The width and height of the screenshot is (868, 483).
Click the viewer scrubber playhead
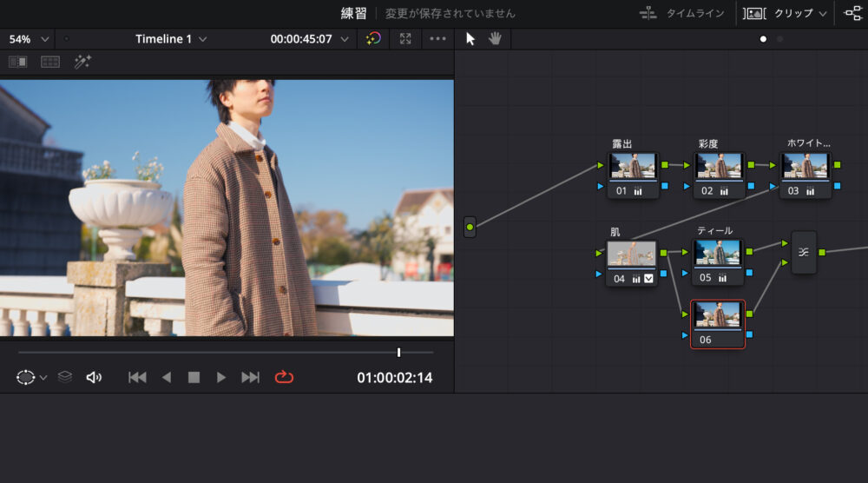tap(398, 352)
